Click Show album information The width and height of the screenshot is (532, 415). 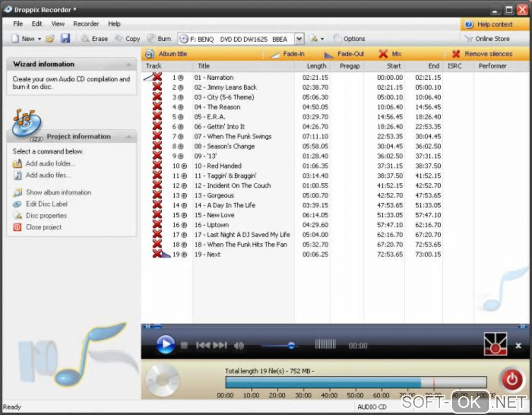[x=52, y=192]
